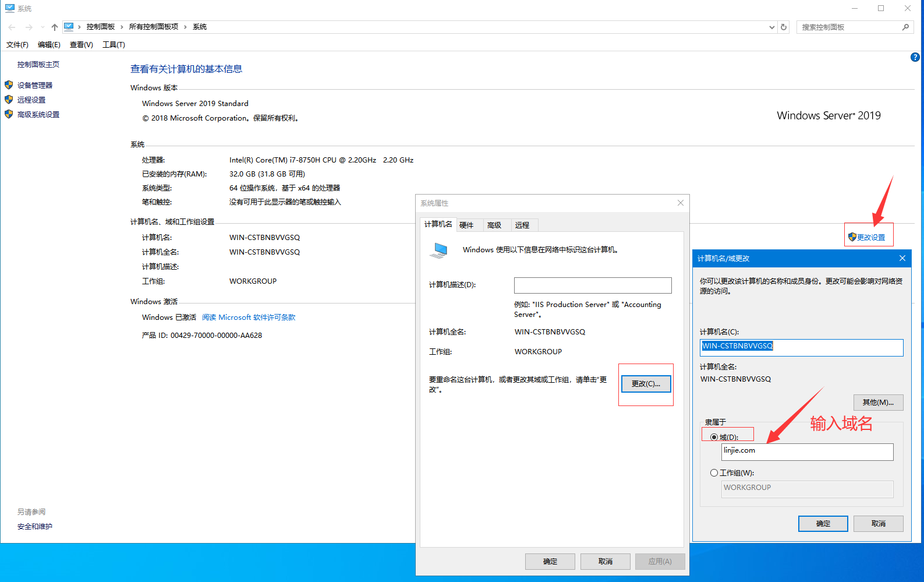Viewport: 924px width, 582px height.
Task: Select the 工作组(W) radio button
Action: 714,473
